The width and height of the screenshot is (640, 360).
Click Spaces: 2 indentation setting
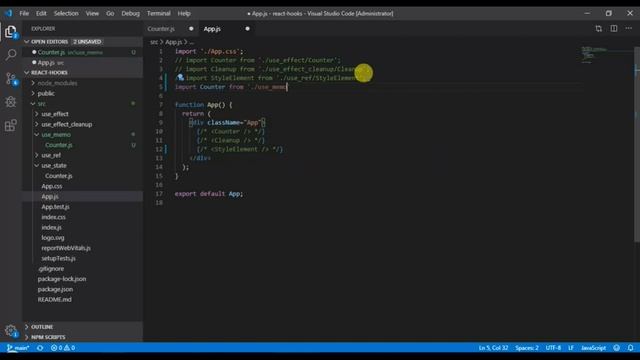(527, 348)
